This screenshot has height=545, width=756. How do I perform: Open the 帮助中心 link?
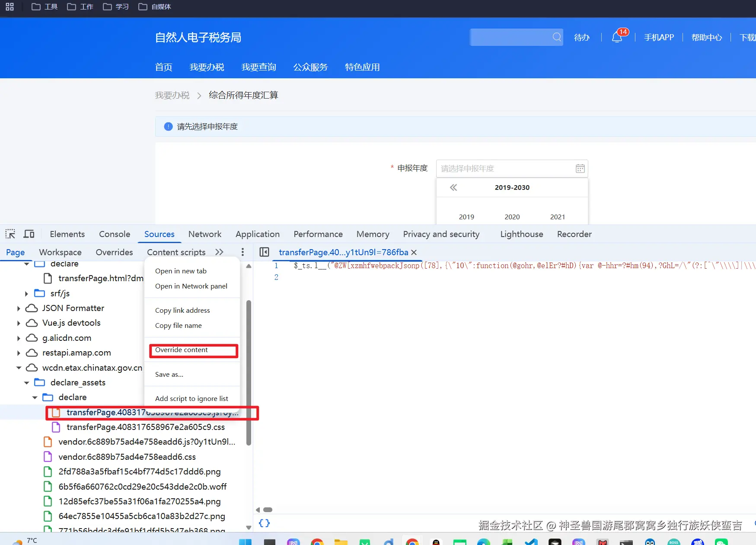(x=706, y=37)
